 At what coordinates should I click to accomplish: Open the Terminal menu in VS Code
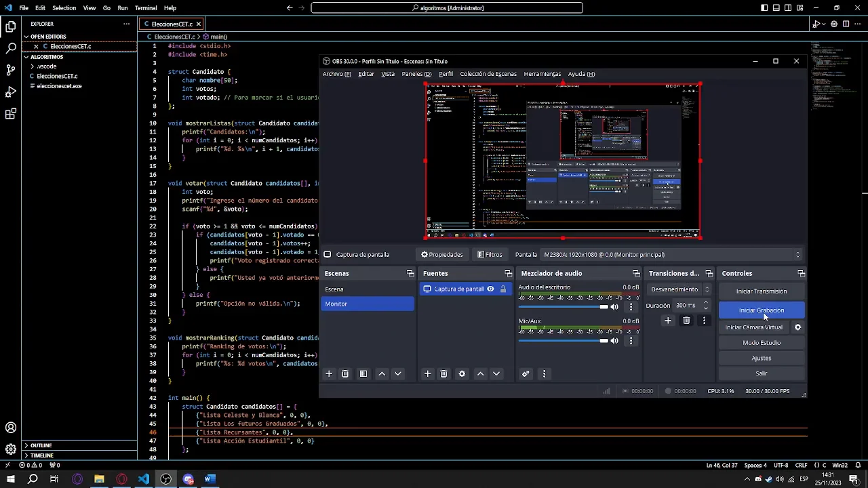tap(146, 8)
